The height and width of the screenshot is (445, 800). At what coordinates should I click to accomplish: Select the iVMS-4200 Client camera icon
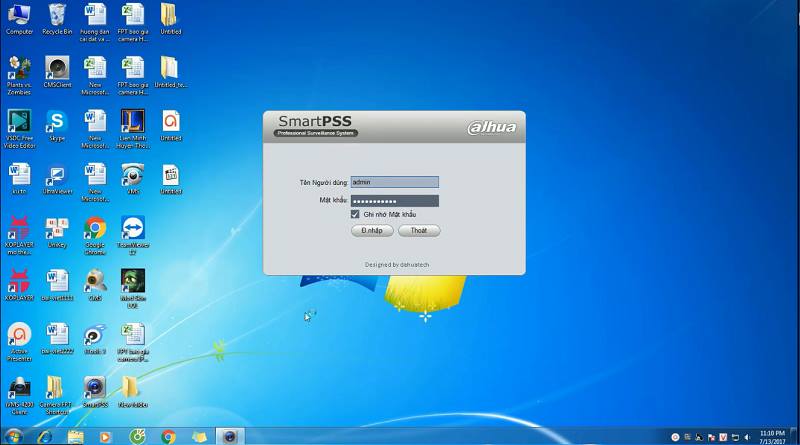coord(19,396)
